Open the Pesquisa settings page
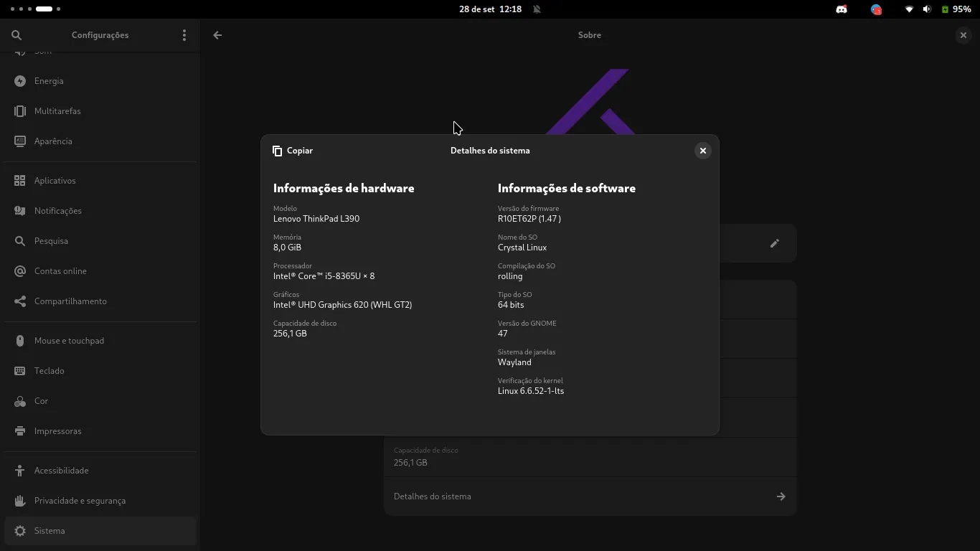Viewport: 980px width, 551px height. pyautogui.click(x=100, y=241)
